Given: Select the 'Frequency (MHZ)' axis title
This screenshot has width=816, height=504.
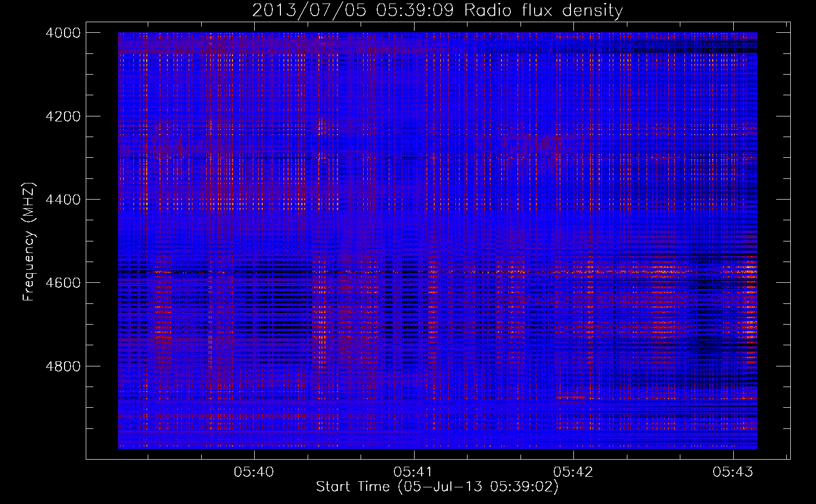Looking at the screenshot, I should [29, 242].
